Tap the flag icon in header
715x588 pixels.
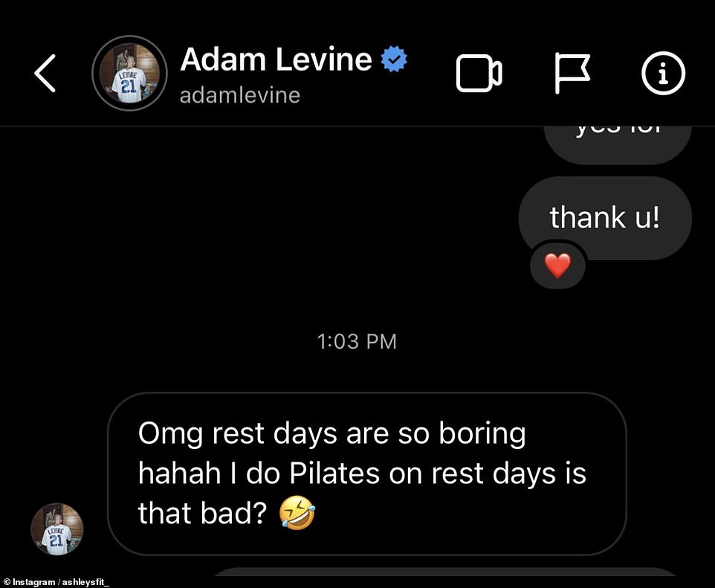tap(572, 73)
